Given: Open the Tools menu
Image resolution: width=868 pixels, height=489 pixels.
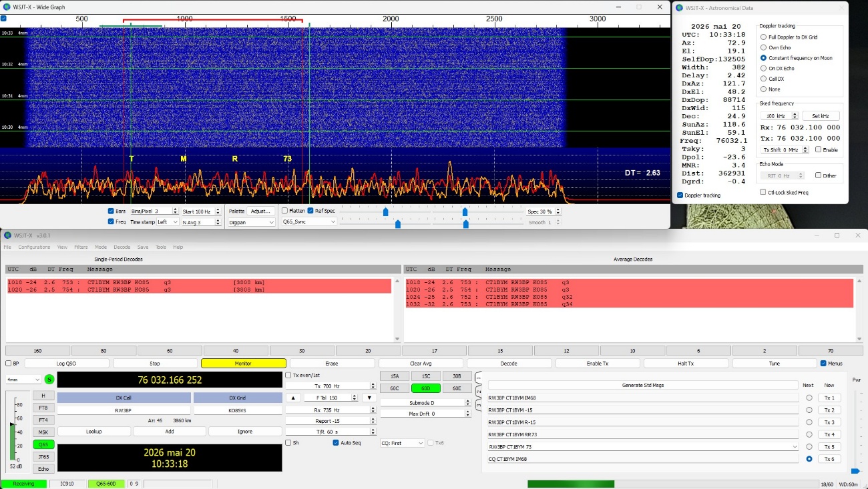Looking at the screenshot, I should (x=161, y=247).
